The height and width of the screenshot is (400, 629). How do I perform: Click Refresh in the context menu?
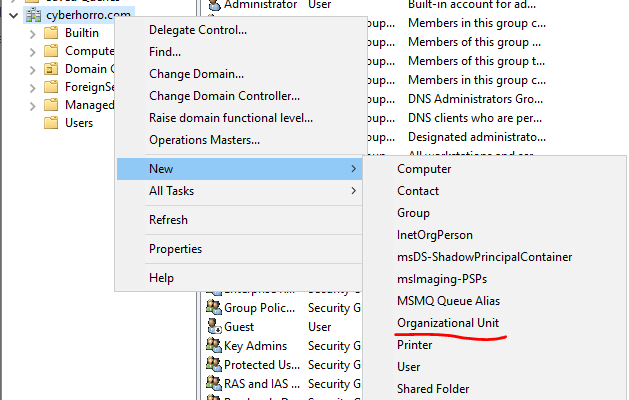[x=168, y=220]
